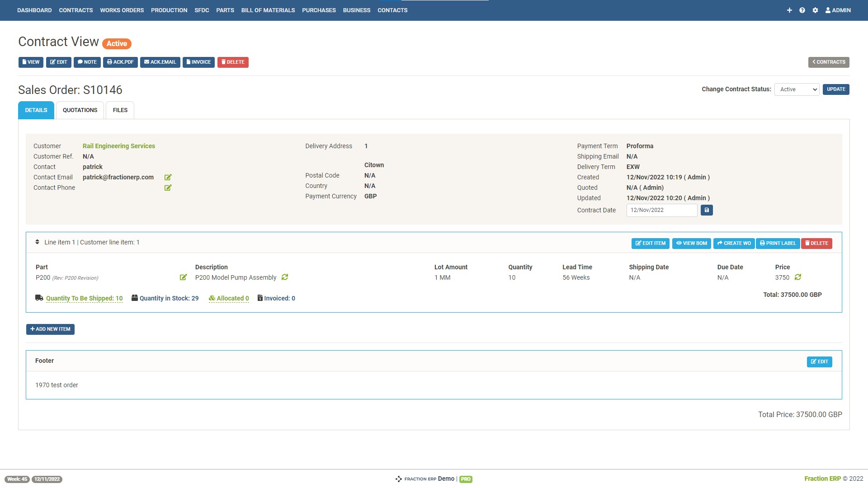
Task: Click the pencil icon next to the part description
Action: click(x=183, y=277)
